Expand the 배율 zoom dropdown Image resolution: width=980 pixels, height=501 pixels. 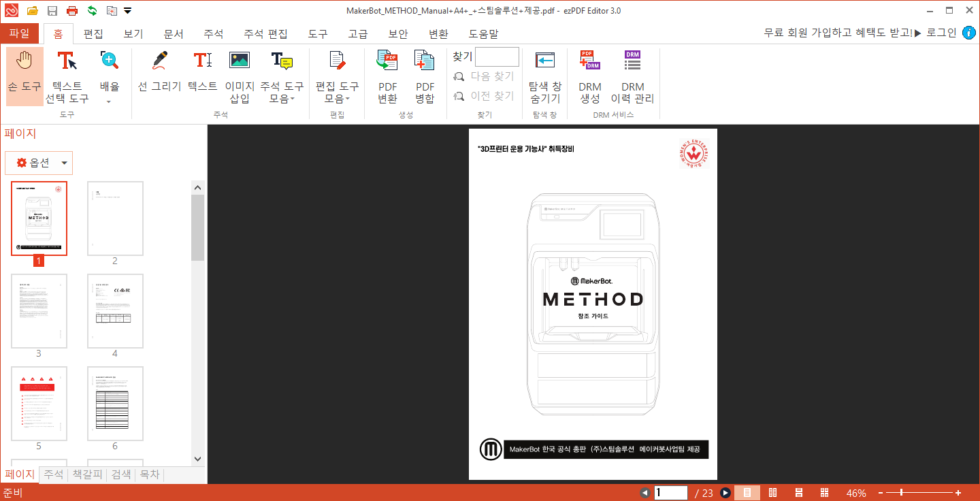point(109,101)
